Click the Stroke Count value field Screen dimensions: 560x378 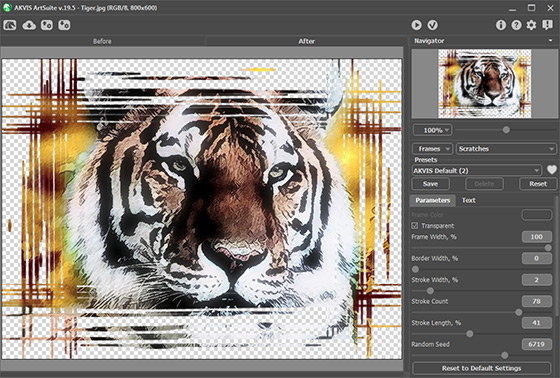tap(536, 301)
